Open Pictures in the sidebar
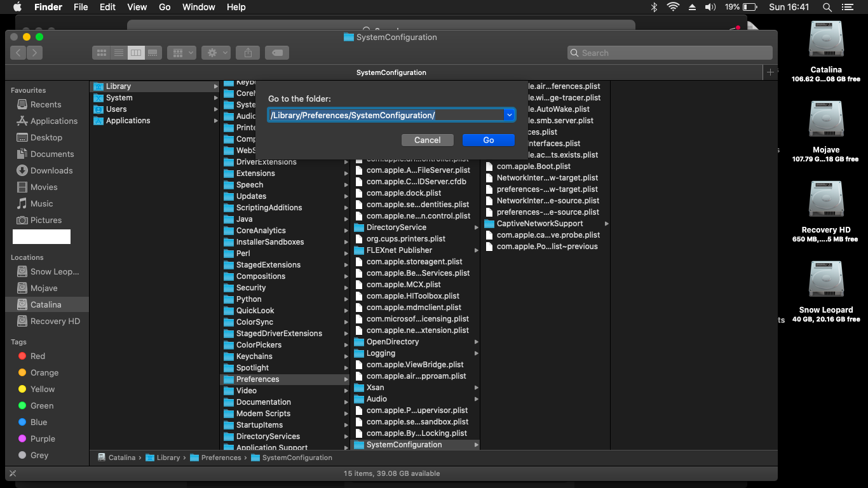The image size is (868, 488). click(x=46, y=220)
